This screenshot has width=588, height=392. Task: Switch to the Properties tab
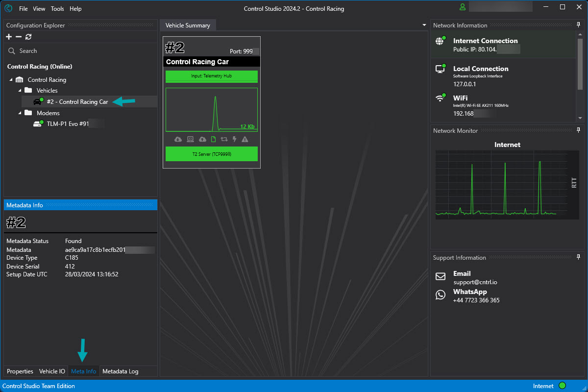pos(20,371)
